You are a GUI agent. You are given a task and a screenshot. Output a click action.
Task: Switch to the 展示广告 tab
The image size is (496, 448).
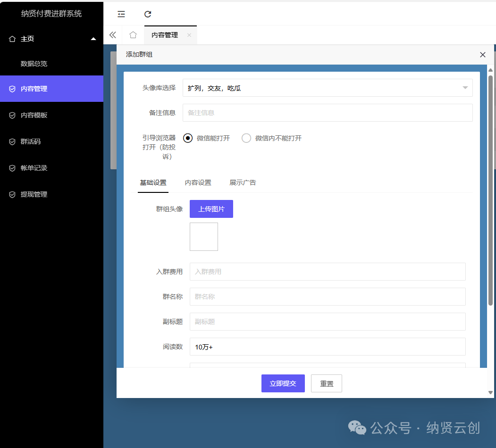(243, 183)
